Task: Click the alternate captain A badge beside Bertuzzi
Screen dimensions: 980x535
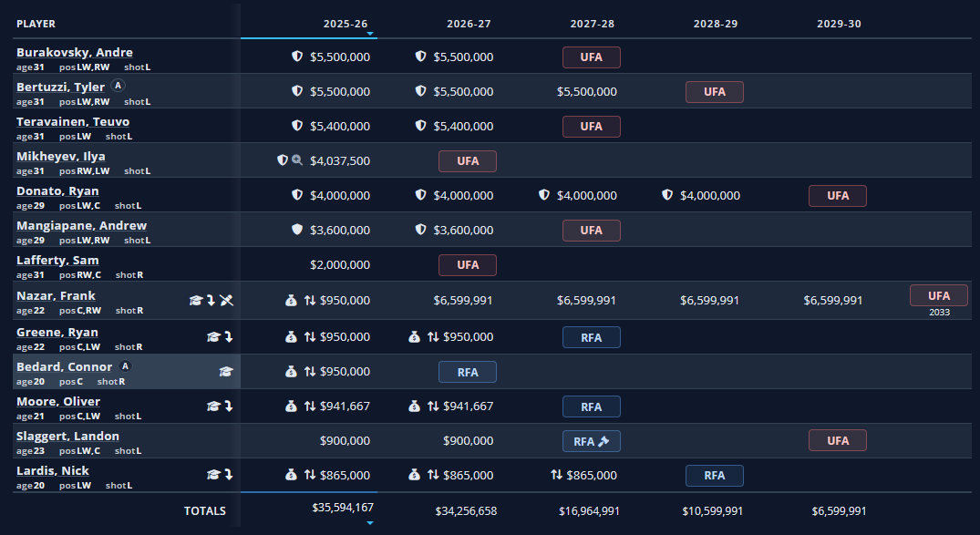Action: point(118,86)
